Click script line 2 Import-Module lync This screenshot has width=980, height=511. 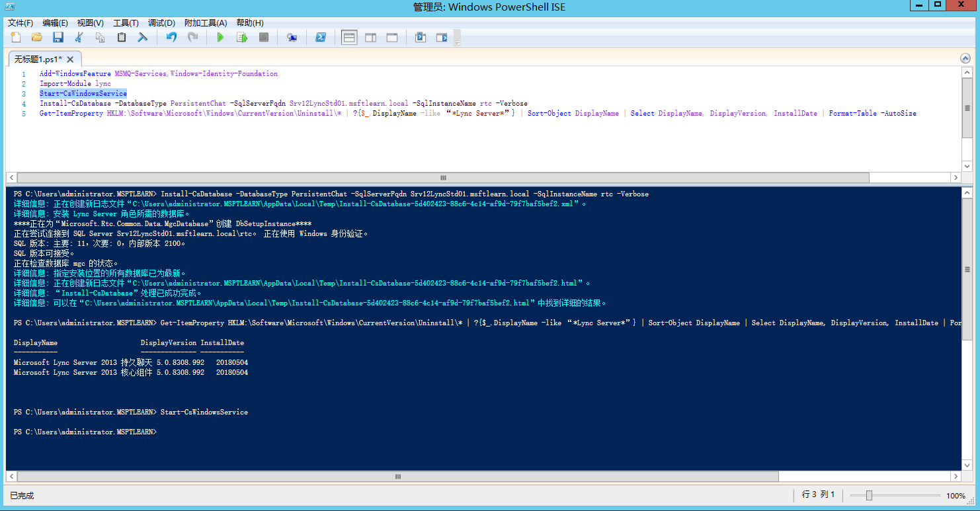coord(75,84)
